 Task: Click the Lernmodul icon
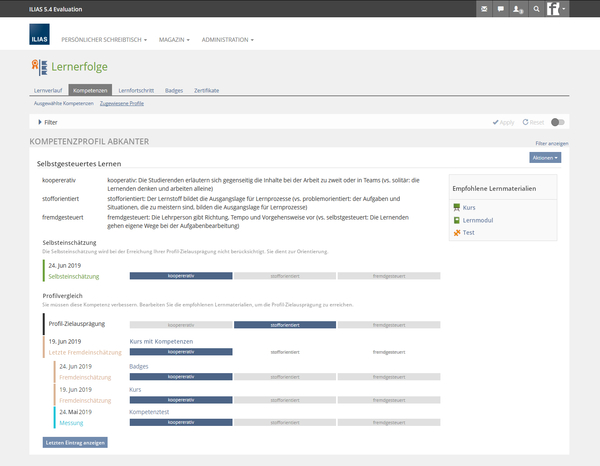(457, 220)
